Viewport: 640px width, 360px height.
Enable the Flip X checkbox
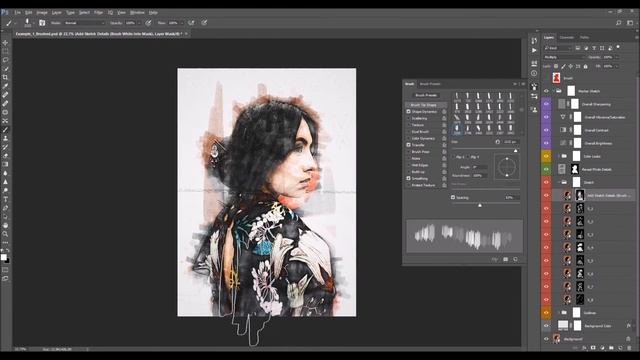click(x=453, y=157)
